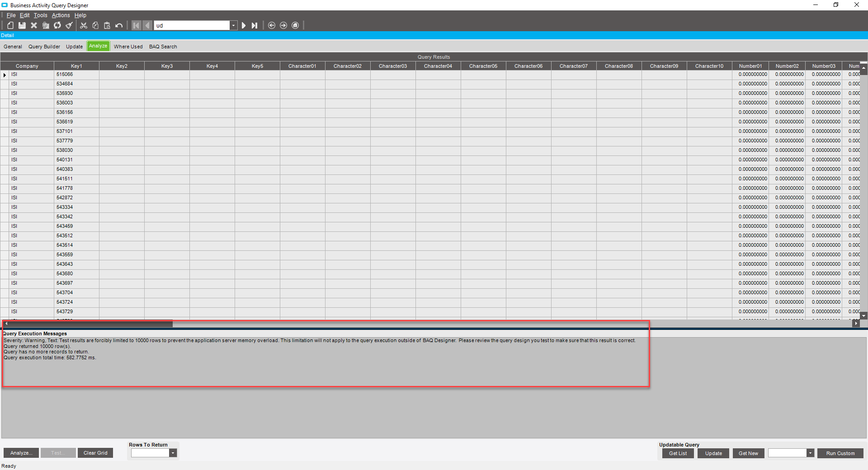Viewport: 868px width, 470px height.
Task: Click the Copy icon beside the scissors
Action: [x=95, y=25]
